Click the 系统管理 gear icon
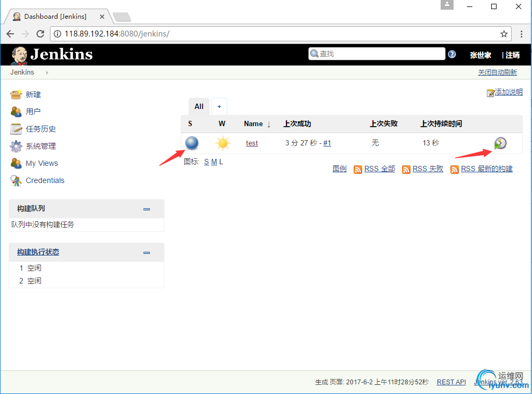 click(x=16, y=146)
